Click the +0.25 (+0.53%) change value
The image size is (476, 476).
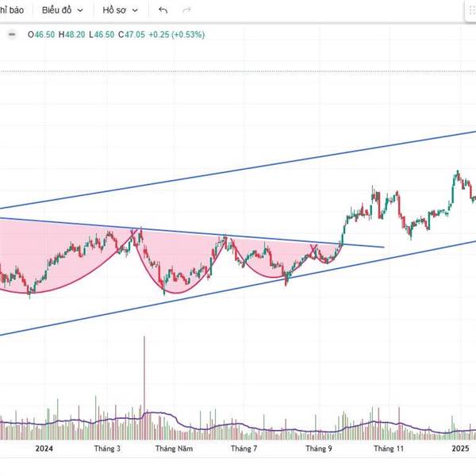176,35
